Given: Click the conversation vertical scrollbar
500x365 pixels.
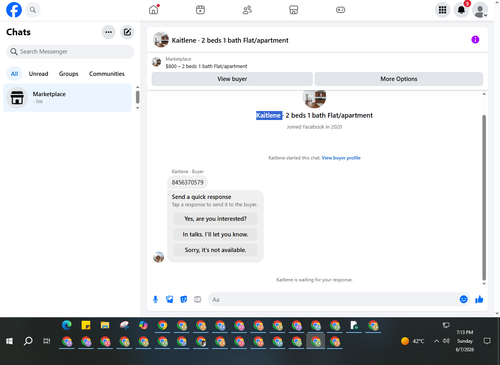Looking at the screenshot, I should coord(484,197).
